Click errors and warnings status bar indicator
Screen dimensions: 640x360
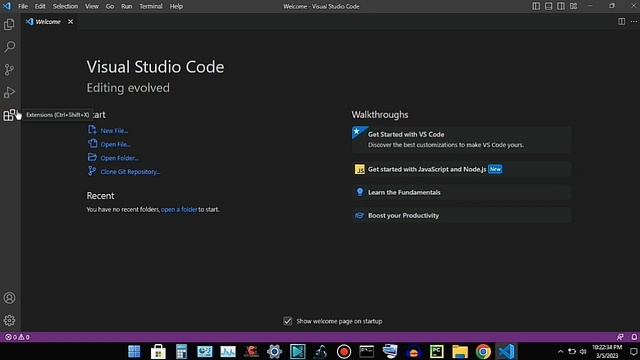point(17,337)
